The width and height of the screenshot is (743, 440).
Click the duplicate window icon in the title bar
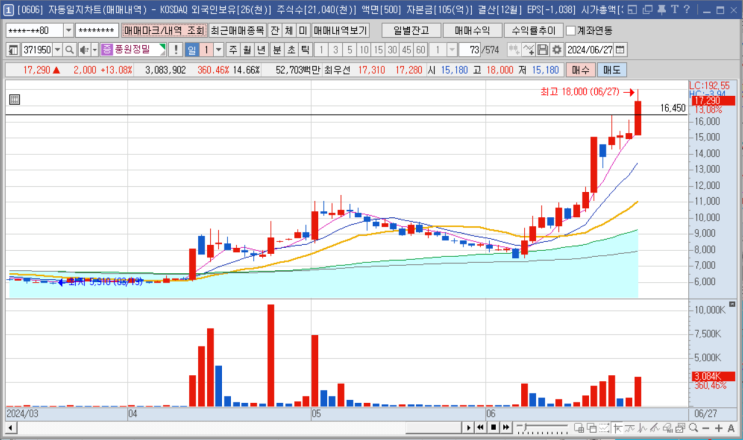[647, 9]
